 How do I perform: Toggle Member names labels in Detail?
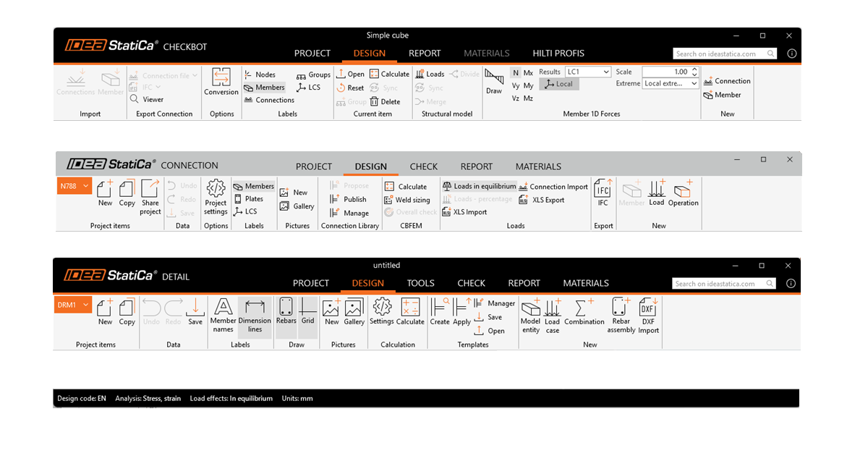[x=223, y=316]
